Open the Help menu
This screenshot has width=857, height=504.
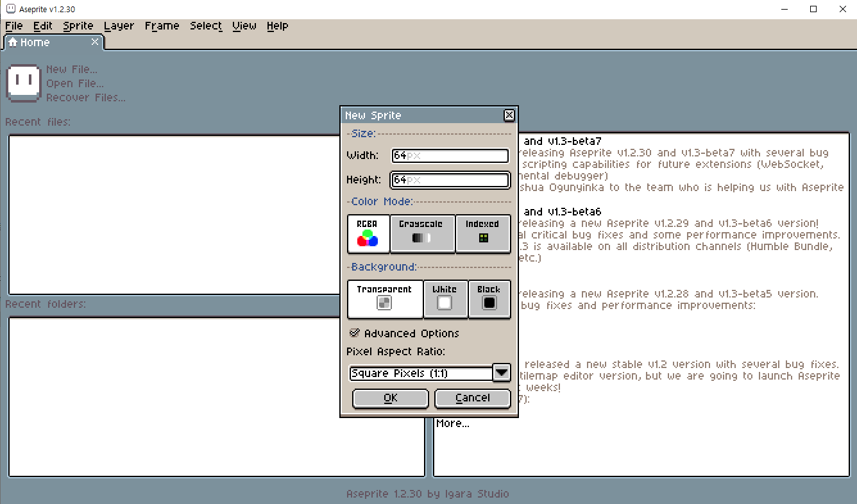[278, 26]
